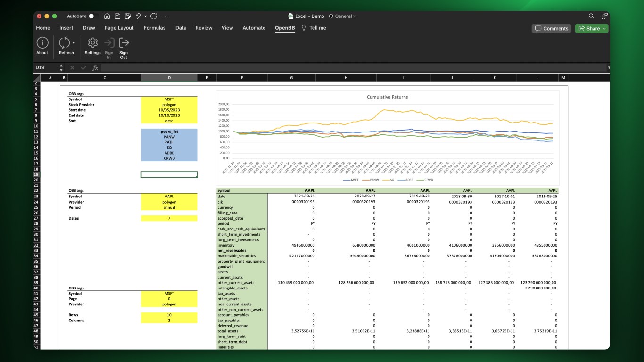Viewport: 644px width, 362px height.
Task: Select the MSFT symbol cell in row 5
Action: (x=169, y=99)
